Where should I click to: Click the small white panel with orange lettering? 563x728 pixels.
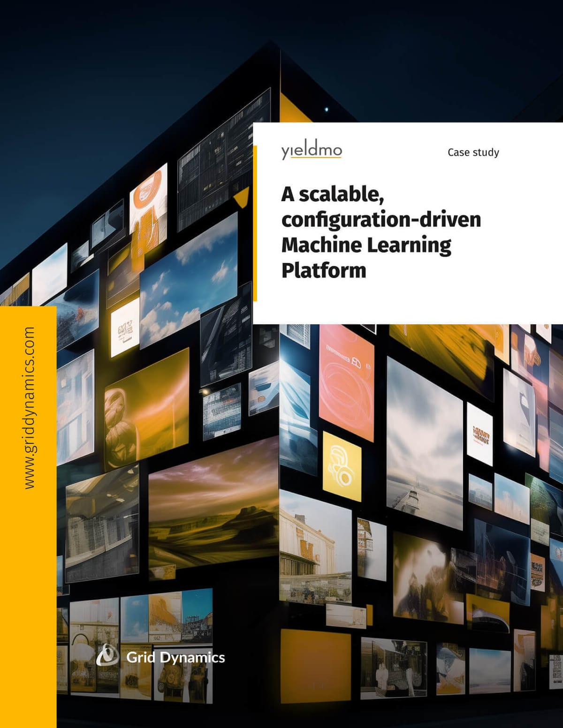click(x=479, y=434)
